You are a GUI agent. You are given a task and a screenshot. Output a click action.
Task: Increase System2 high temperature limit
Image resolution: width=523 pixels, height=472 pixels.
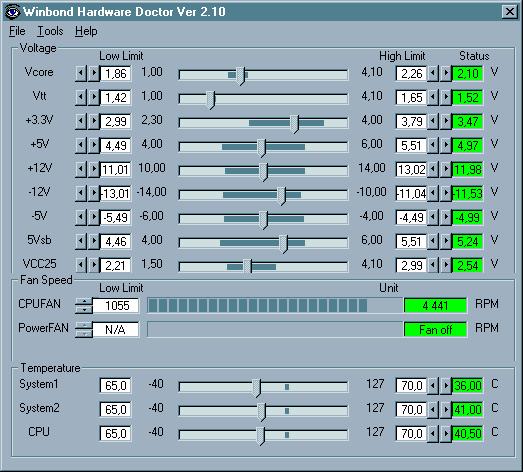pos(446,410)
